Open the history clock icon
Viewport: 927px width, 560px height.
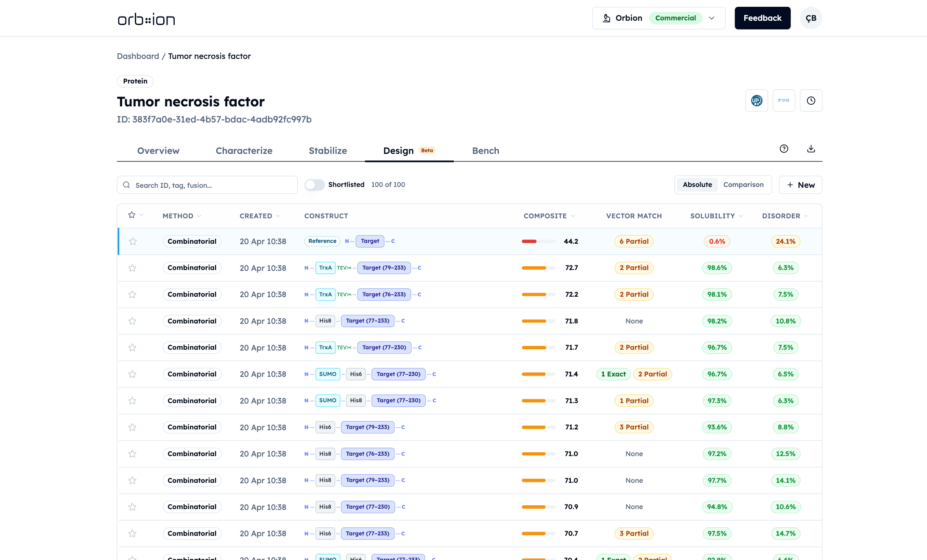(x=810, y=100)
